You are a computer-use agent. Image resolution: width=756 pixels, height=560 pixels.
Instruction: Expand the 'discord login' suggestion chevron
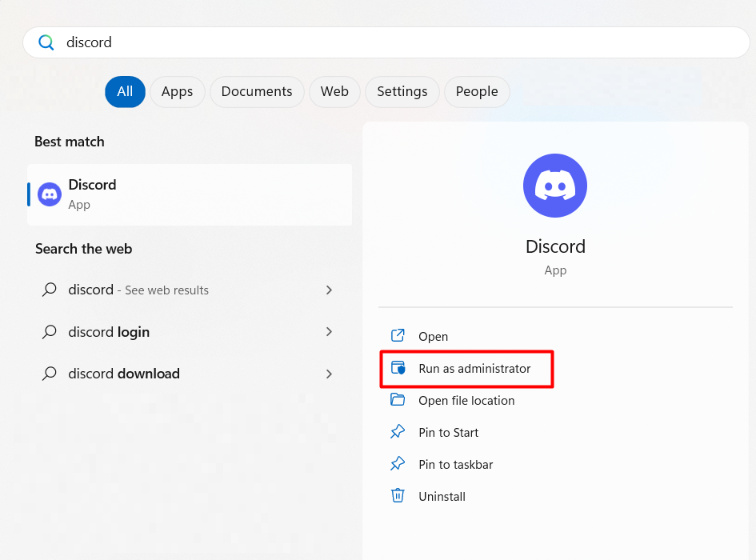[330, 331]
